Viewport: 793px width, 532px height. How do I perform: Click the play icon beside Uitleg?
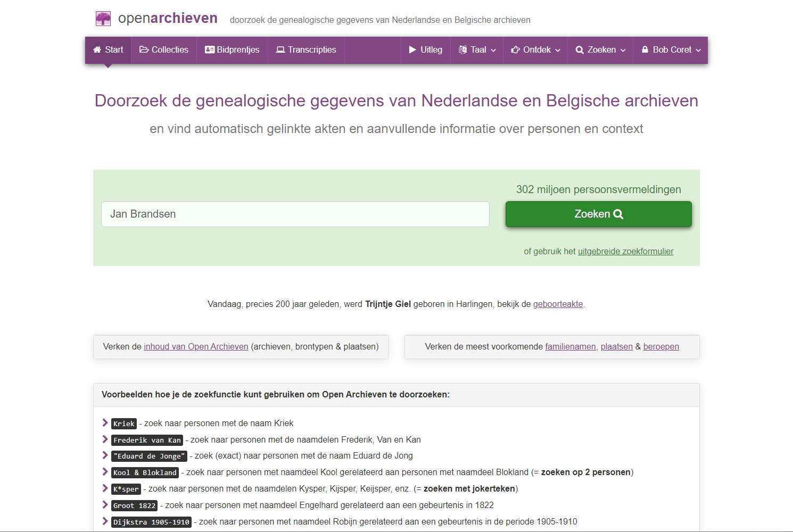click(x=412, y=50)
